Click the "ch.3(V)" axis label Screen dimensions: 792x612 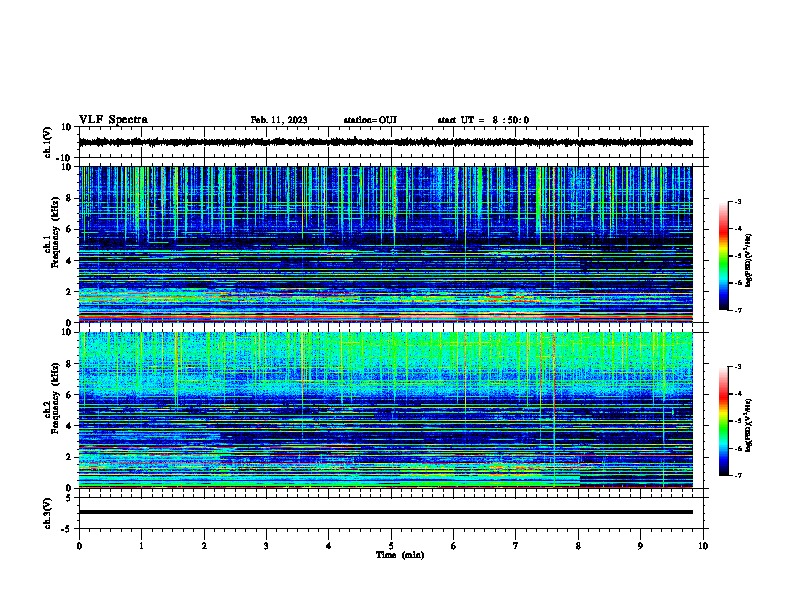47,514
